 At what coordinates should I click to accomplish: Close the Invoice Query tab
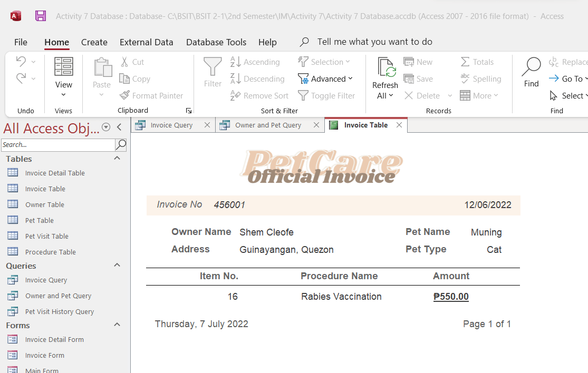click(x=207, y=125)
